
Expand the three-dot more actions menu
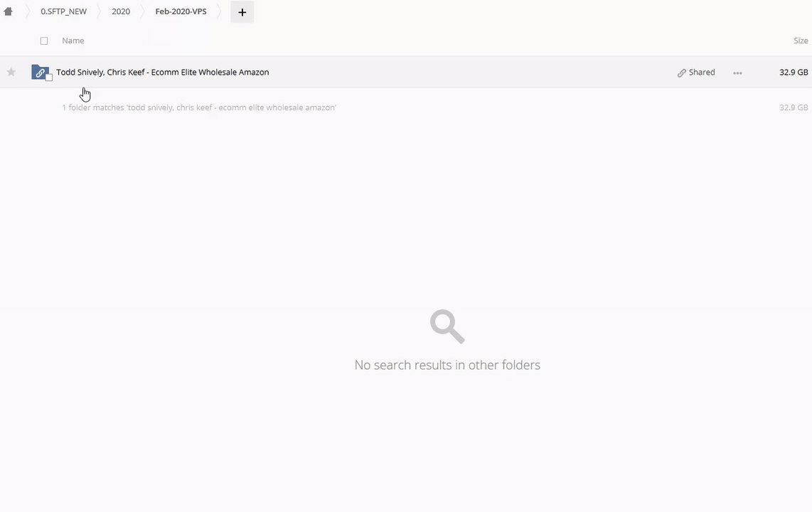737,73
